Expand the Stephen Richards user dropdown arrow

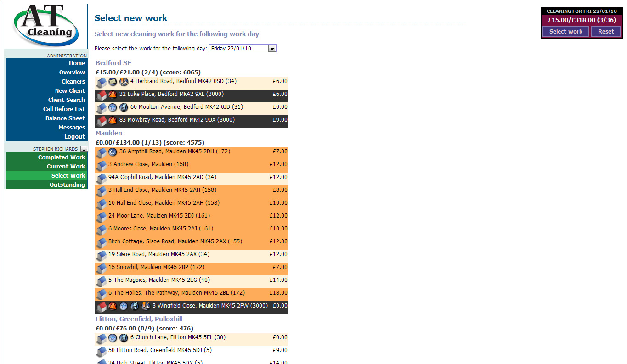[x=84, y=149]
